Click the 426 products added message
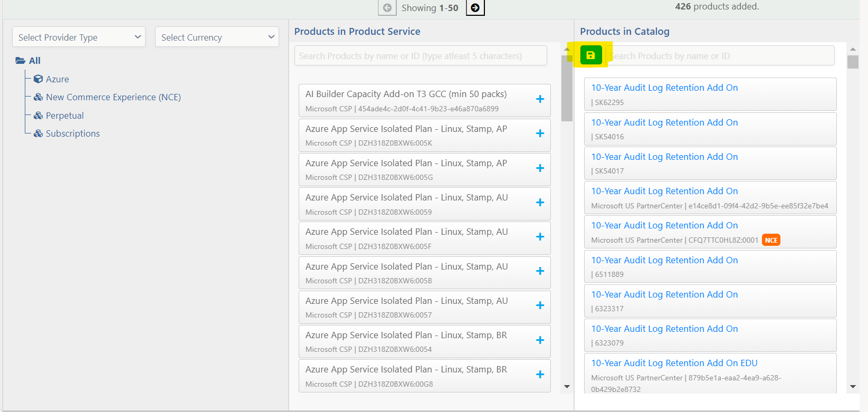 [717, 6]
